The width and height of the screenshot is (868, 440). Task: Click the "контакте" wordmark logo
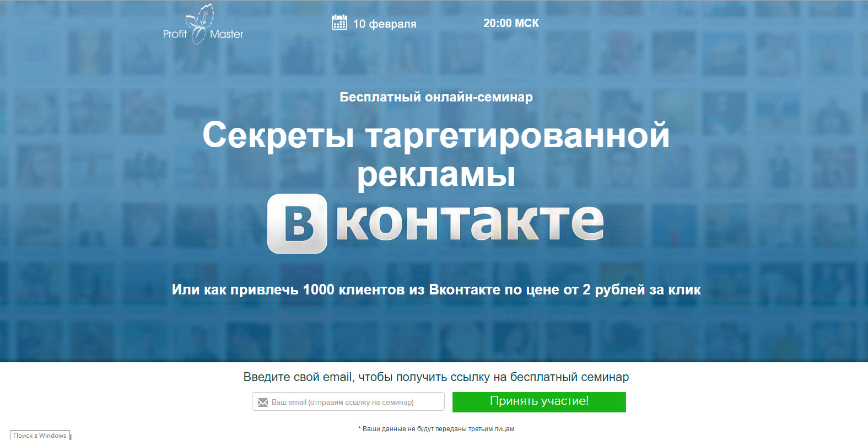470,222
